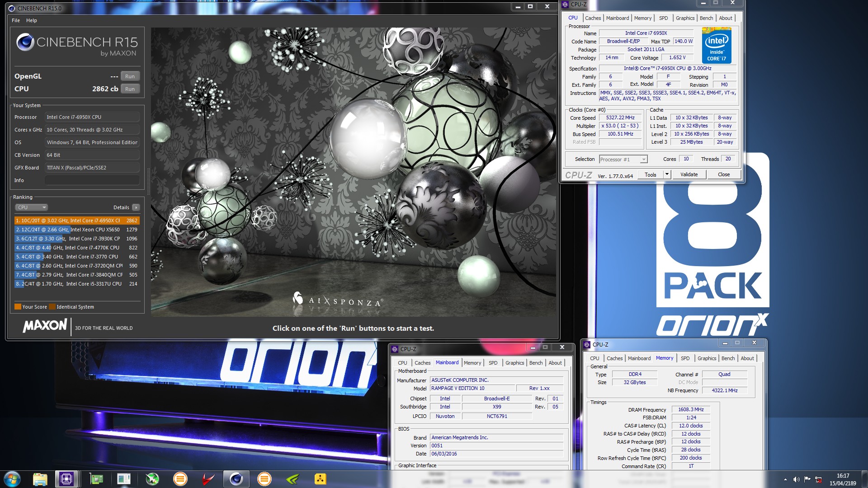This screenshot has height=488, width=868.
Task: Click the purple CPU-Z chip taskbar icon
Action: pyautogui.click(x=66, y=479)
